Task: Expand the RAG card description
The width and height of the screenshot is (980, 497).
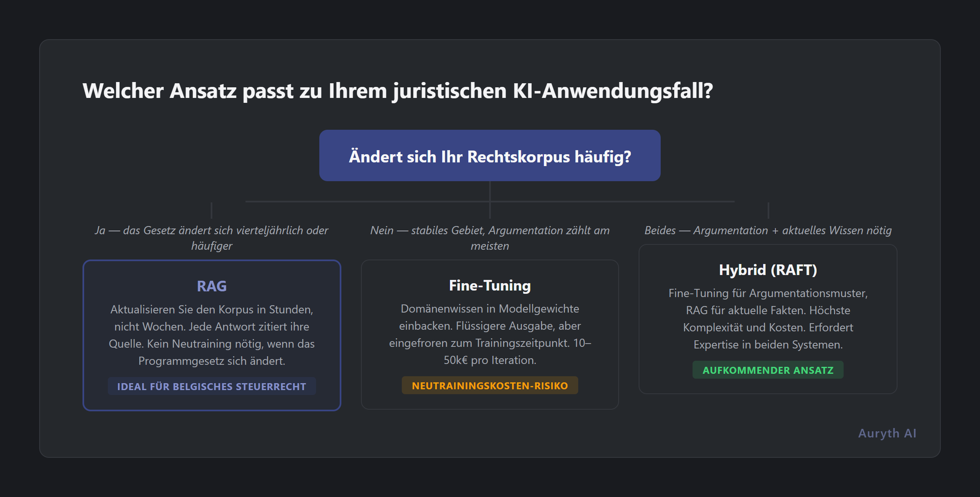Action: coord(212,335)
